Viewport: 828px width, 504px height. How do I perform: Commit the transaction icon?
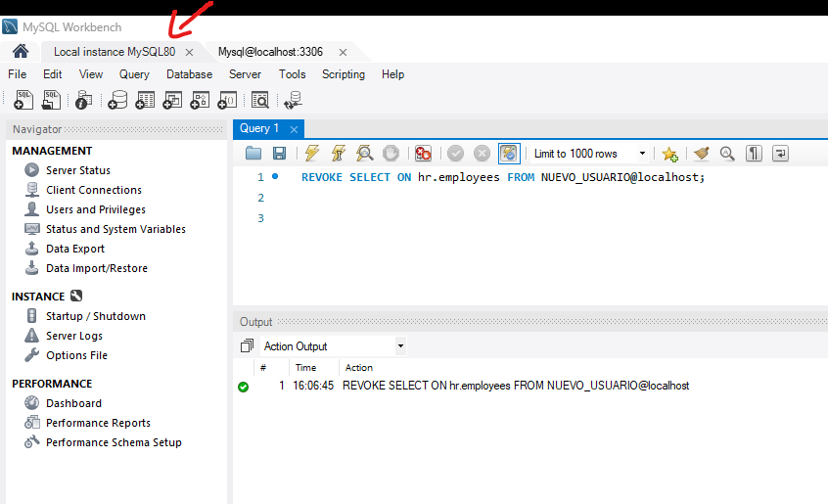point(455,154)
